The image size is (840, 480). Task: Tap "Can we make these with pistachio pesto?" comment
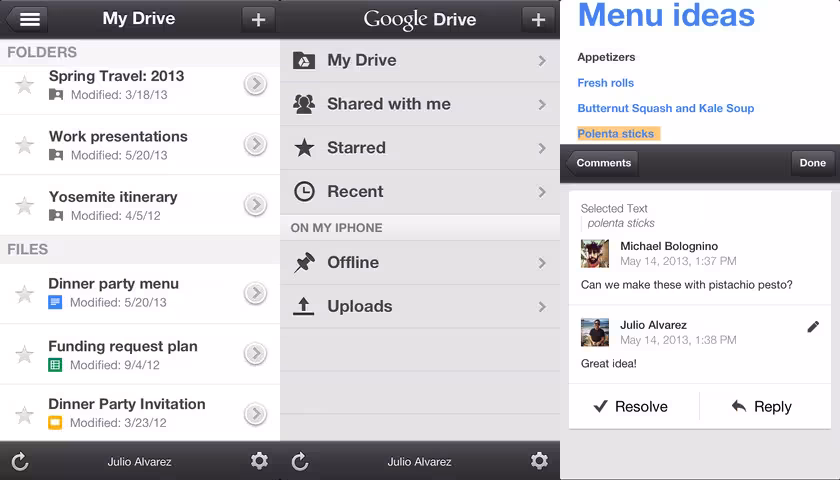[x=686, y=285]
